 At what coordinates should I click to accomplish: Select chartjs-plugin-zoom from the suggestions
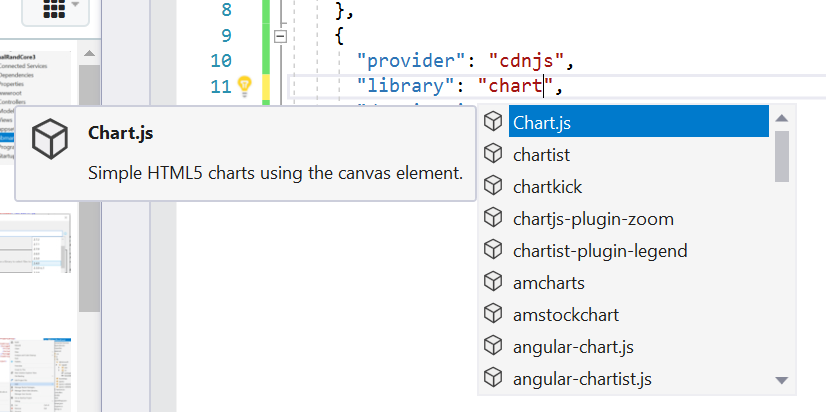[593, 219]
